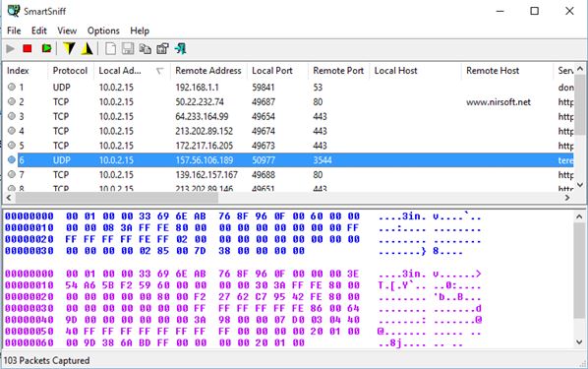Open Capture Filter via yellow funnel icon
This screenshot has width=588, height=369.
point(69,48)
